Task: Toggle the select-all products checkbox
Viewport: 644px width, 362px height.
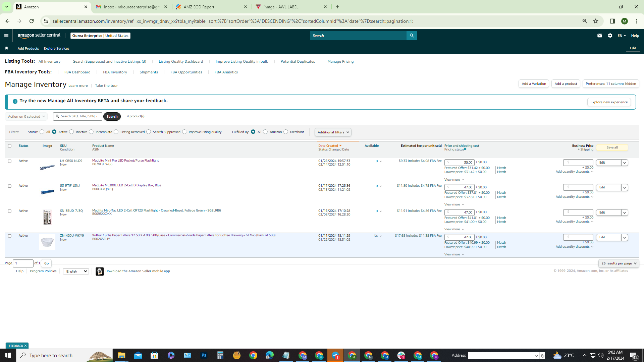Action: coord(10,146)
